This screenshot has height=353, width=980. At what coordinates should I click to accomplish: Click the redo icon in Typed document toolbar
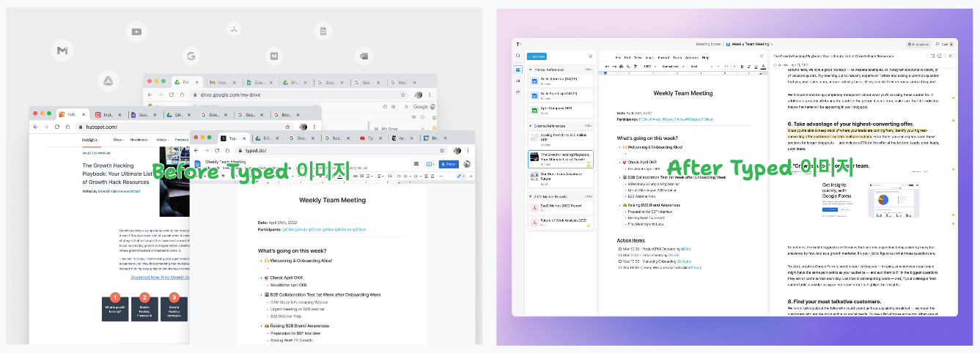(616, 66)
